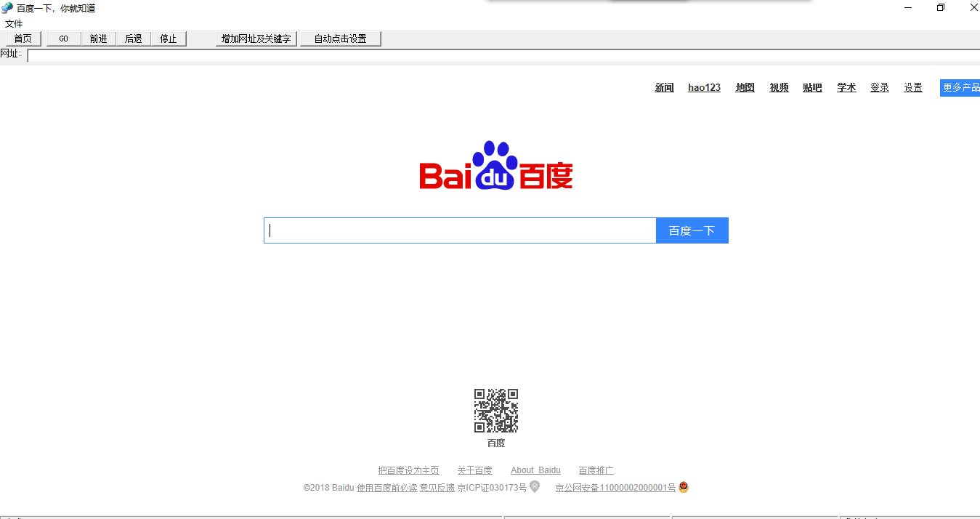Viewport: 980px width, 519px height.
Task: Open the hao123 link
Action: coord(705,87)
